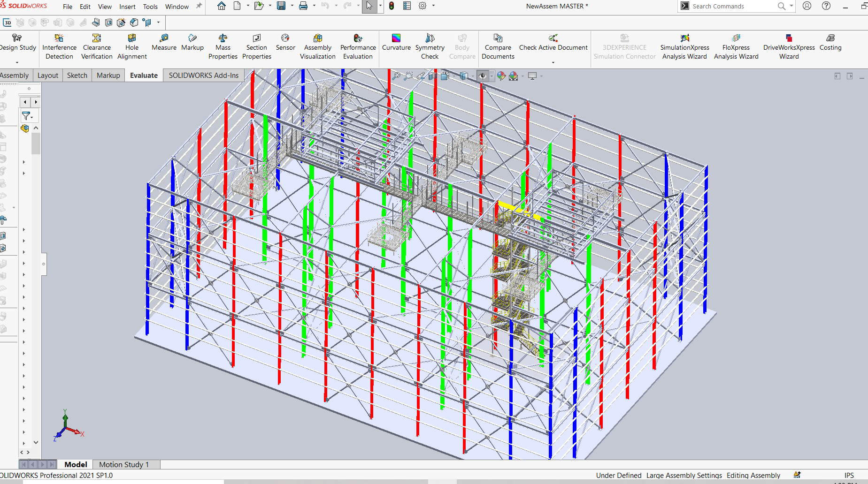The image size is (868, 484).
Task: Open the File menu
Action: (68, 7)
